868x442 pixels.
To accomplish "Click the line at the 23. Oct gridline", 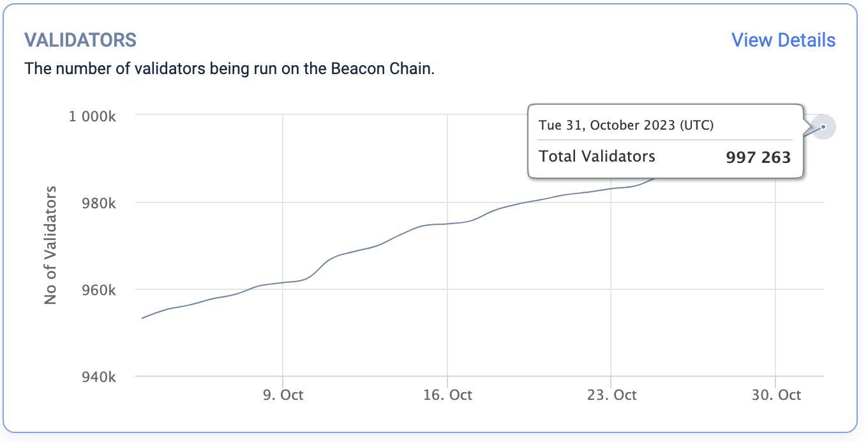I will (x=611, y=188).
